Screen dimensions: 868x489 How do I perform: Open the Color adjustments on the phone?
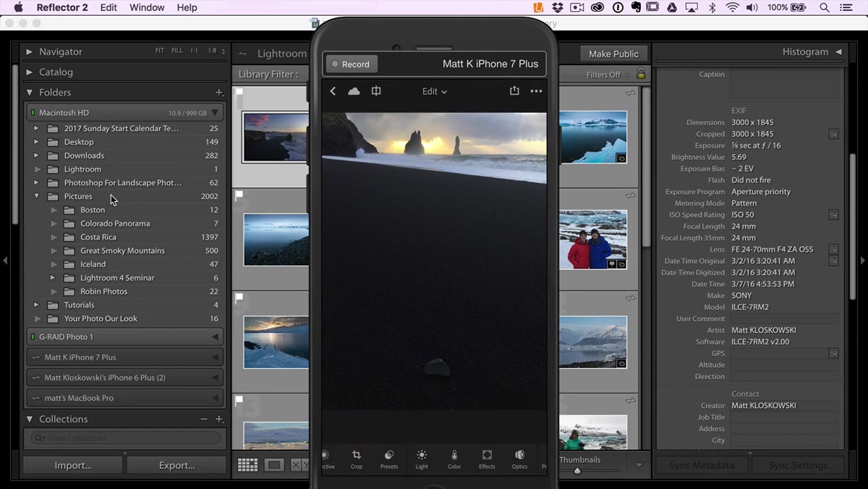(454, 459)
